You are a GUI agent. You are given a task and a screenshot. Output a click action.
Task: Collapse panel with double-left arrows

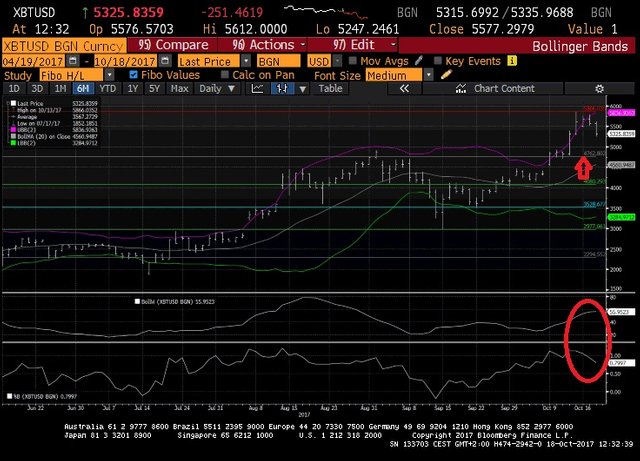pyautogui.click(x=404, y=89)
